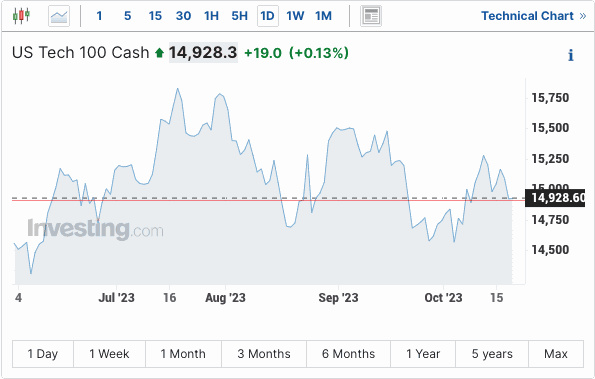
Task: Open the news panel icon
Action: (x=371, y=16)
